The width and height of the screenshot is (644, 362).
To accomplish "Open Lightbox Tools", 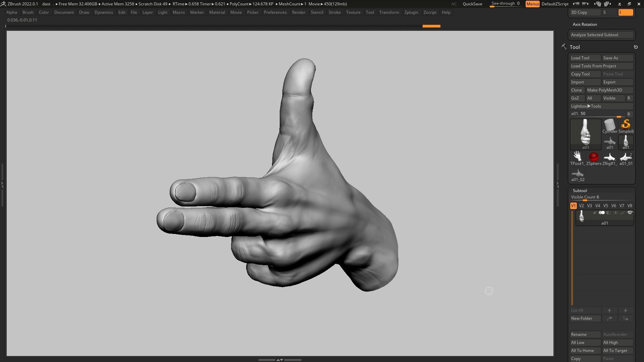I will pos(601,106).
